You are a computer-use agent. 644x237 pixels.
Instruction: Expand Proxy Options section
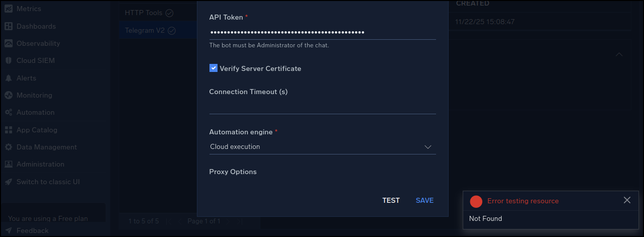[x=233, y=172]
